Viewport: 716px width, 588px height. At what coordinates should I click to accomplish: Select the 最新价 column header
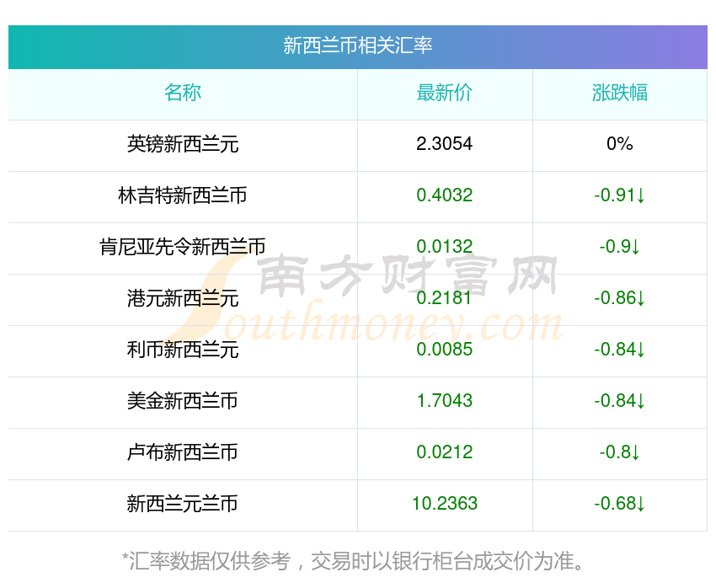444,93
